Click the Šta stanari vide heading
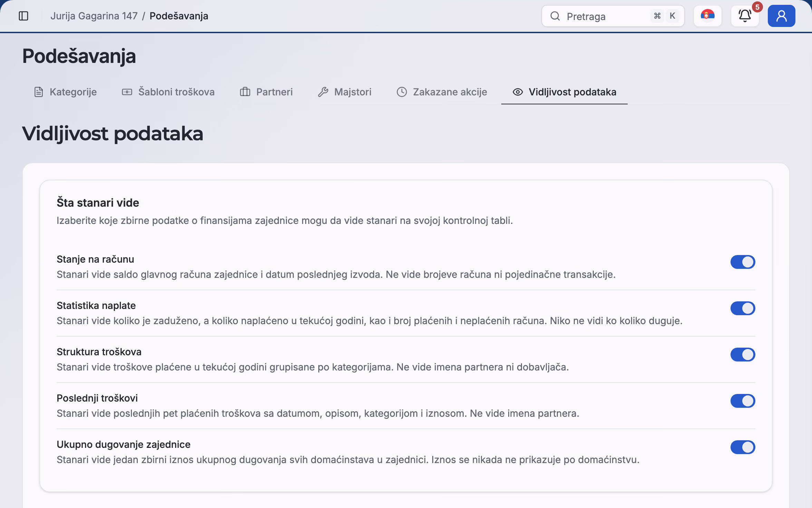This screenshot has width=812, height=508. tap(98, 203)
